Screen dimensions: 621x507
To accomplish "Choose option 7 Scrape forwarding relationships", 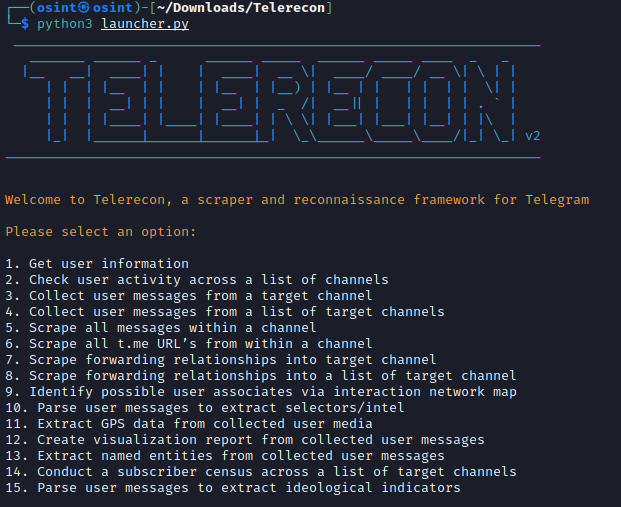I will (x=220, y=360).
